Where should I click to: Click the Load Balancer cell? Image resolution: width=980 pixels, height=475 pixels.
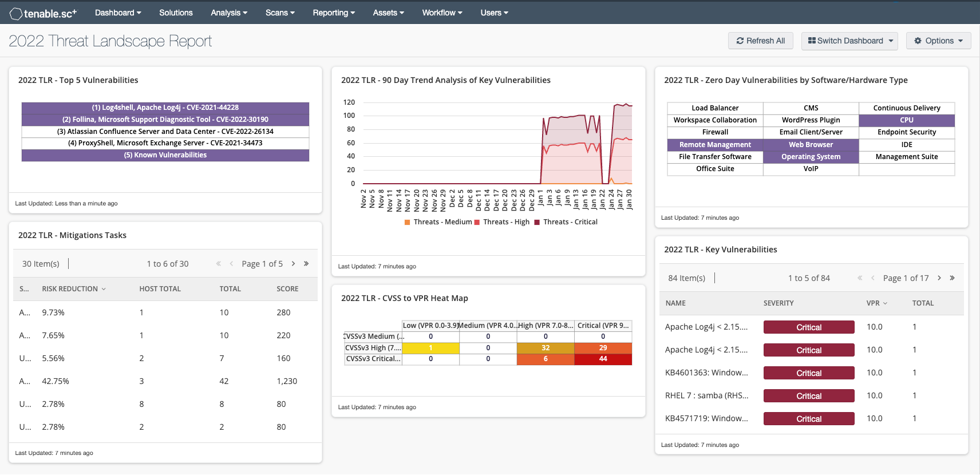click(x=715, y=108)
